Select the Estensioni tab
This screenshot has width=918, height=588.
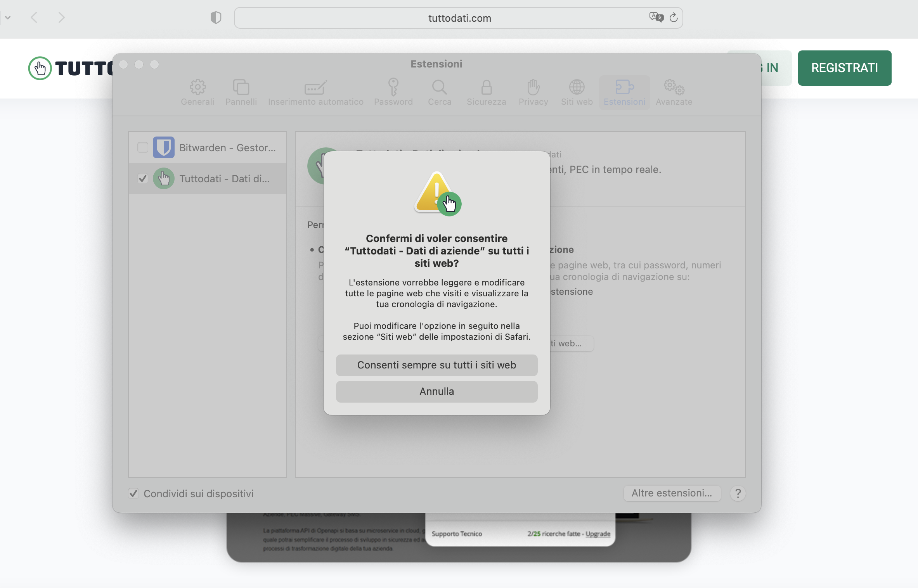tap(624, 92)
